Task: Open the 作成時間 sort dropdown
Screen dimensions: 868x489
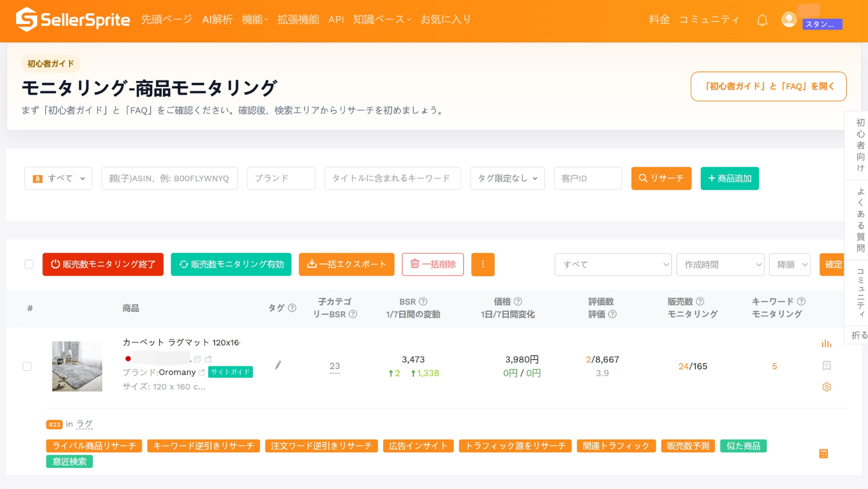Action: 720,265
